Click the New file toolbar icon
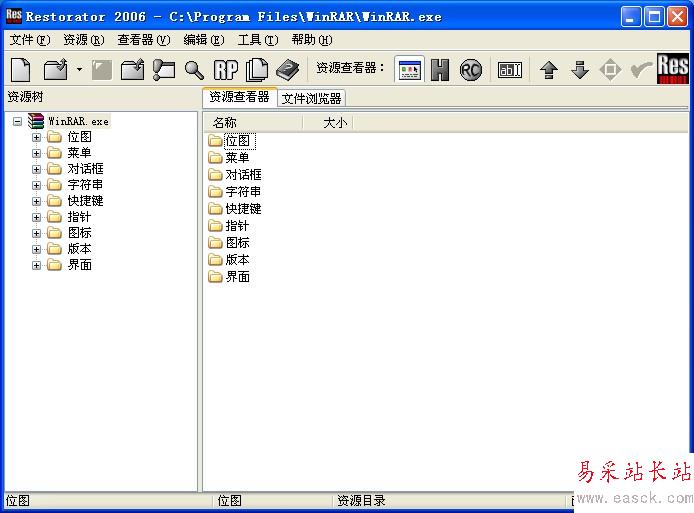Screen dimensions: 694x513 21,70
